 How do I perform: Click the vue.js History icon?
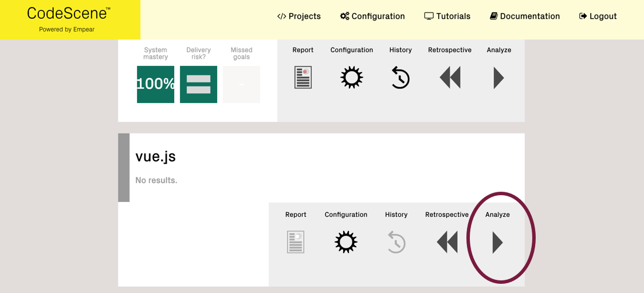point(396,242)
